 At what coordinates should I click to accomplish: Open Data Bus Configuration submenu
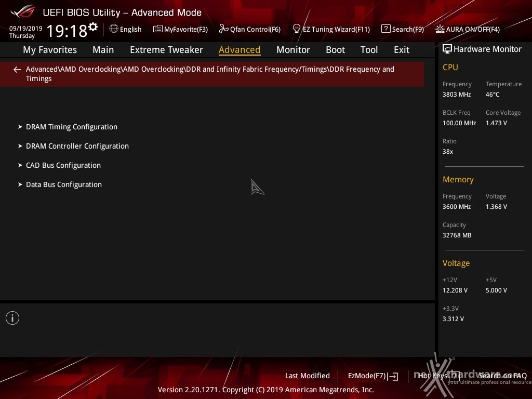[x=64, y=184]
